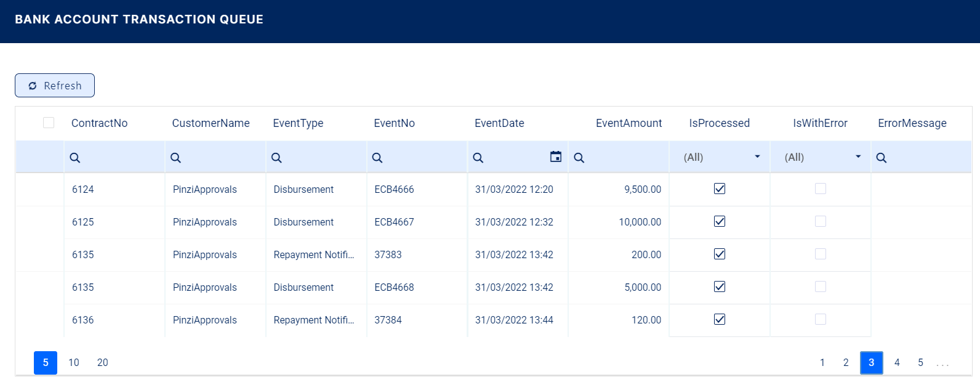
Task: Open the EventDate calendar picker
Action: coord(555,157)
